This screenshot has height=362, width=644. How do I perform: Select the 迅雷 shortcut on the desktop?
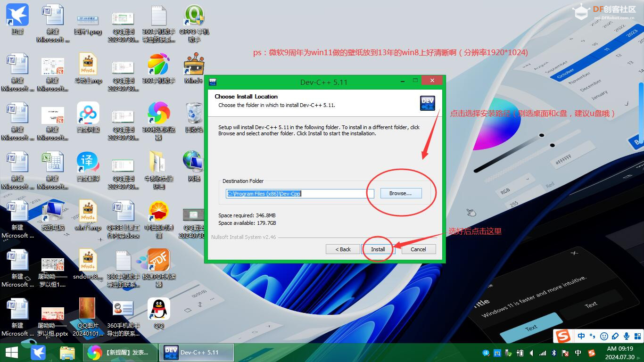click(x=17, y=19)
